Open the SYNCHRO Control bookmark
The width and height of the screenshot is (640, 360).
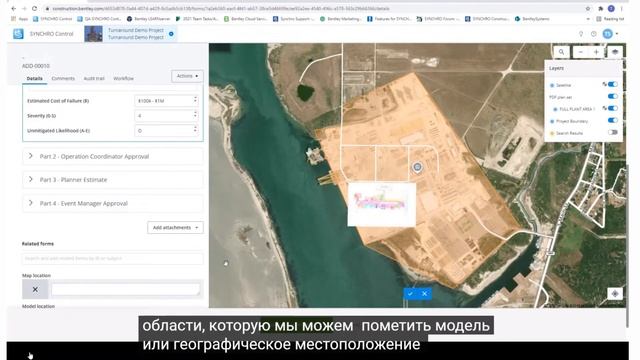pyautogui.click(x=53, y=19)
